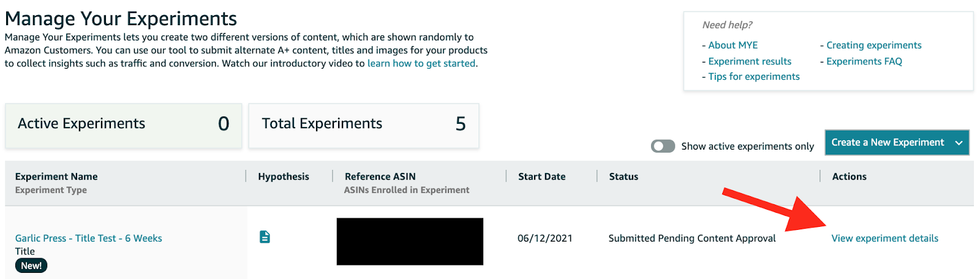Expand the Create a New Experiment dropdown arrow
The height and width of the screenshot is (279, 980).
(x=959, y=143)
